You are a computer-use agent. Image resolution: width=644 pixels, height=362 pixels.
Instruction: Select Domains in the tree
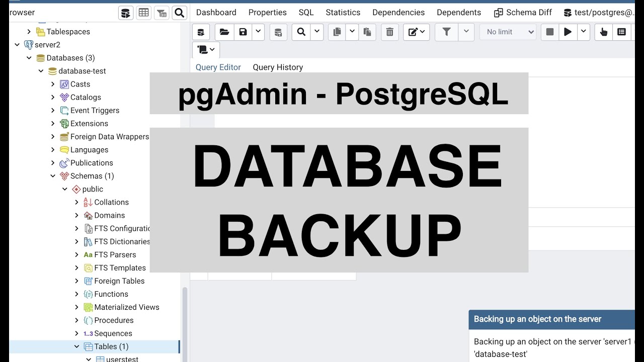(109, 215)
